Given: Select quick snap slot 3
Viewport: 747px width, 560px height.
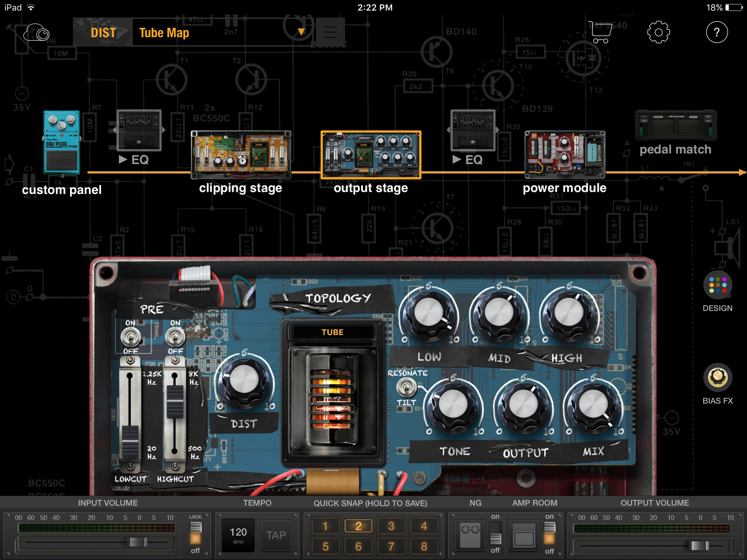Looking at the screenshot, I should point(391,526).
